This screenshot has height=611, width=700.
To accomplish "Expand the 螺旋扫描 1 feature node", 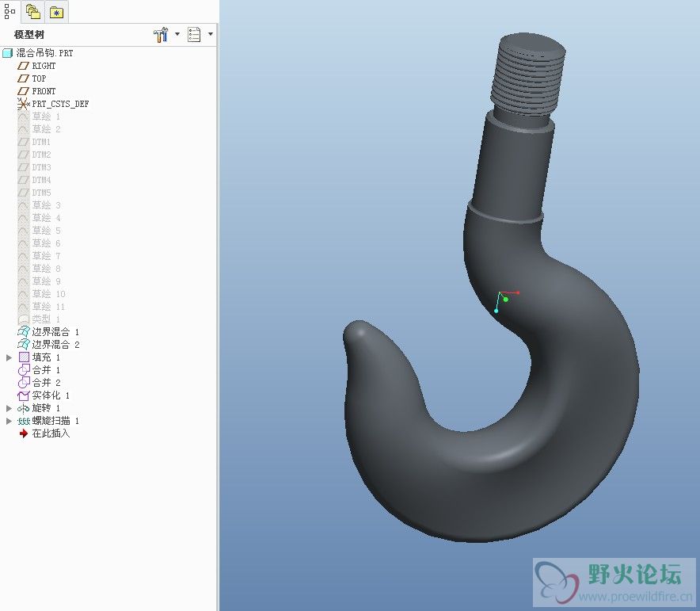I will pyautogui.click(x=9, y=421).
